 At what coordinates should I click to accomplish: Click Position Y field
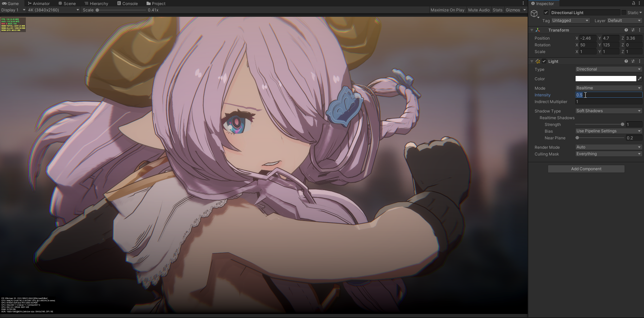pos(610,38)
